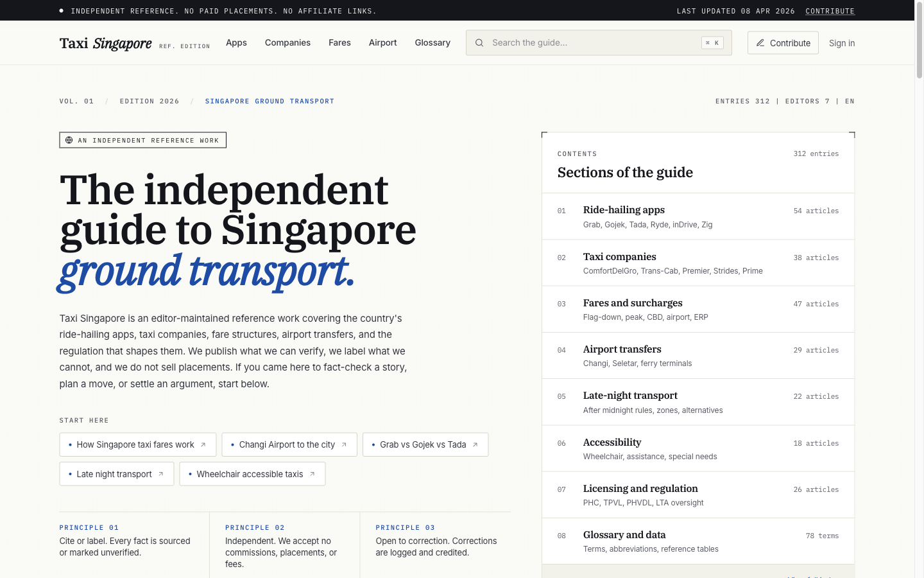Click the 'SINGAPORE GROUND TRANSPORT' breadcrumb link
This screenshot has width=924, height=578.
click(269, 101)
